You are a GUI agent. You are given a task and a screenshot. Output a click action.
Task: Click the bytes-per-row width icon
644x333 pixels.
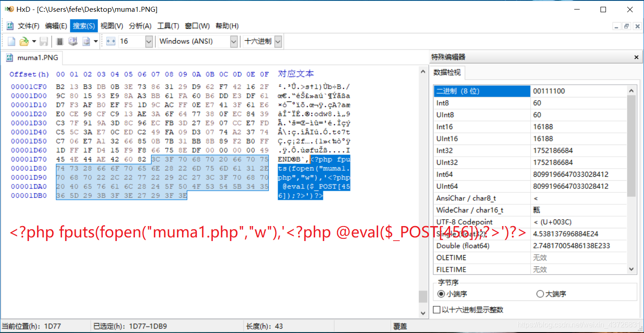pyautogui.click(x=111, y=41)
